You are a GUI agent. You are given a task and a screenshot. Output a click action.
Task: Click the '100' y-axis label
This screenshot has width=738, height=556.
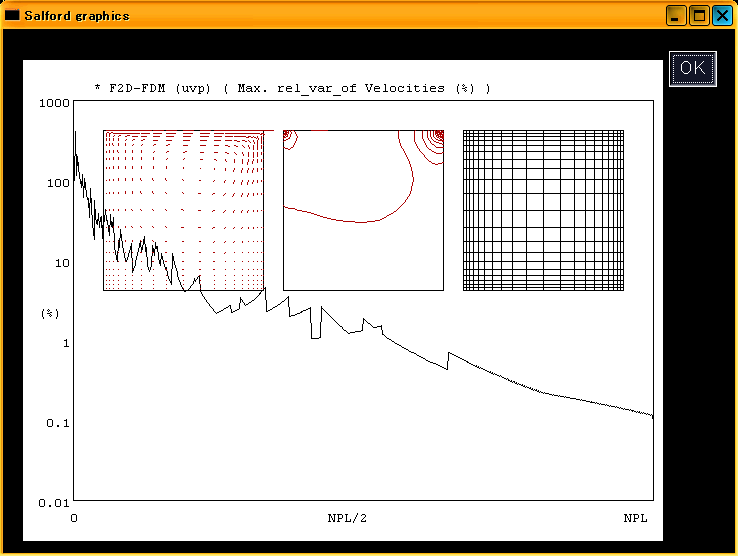coord(58,183)
